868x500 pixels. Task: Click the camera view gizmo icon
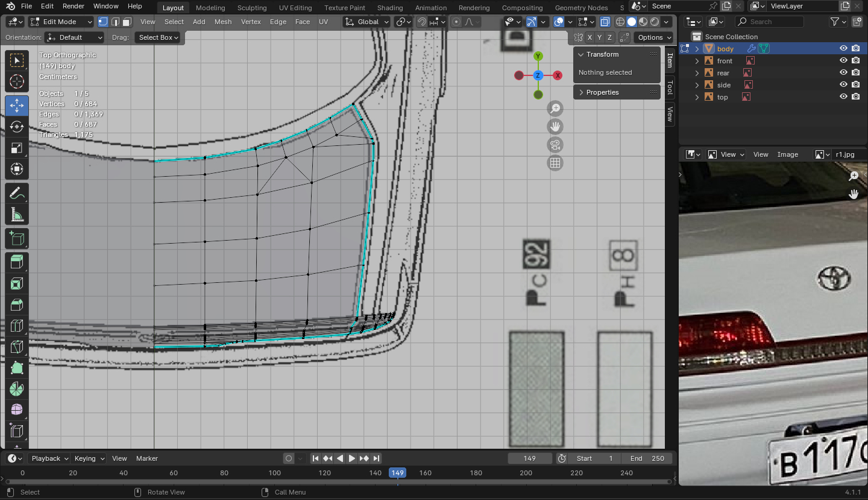555,145
